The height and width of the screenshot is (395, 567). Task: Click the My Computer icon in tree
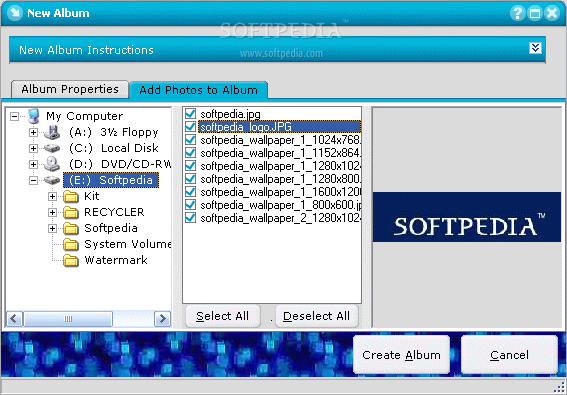33,116
